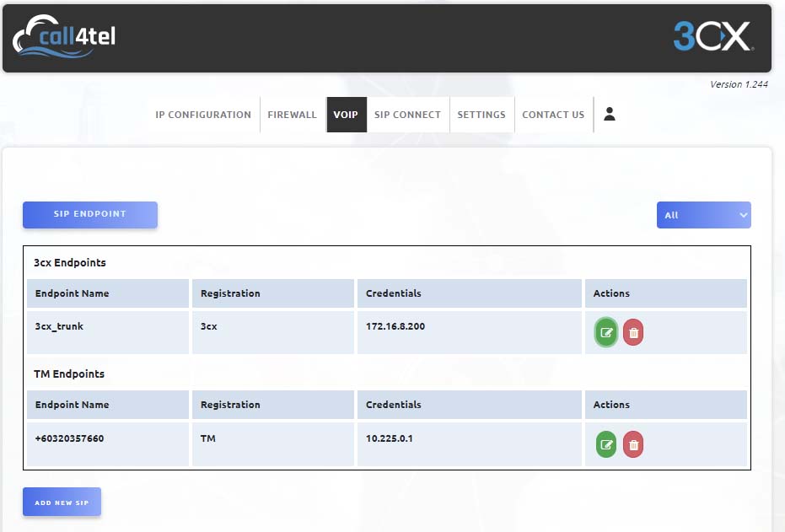Select the 172.16.8.200 credentials cell
Image resolution: width=785 pixels, height=532 pixels.
click(x=469, y=332)
